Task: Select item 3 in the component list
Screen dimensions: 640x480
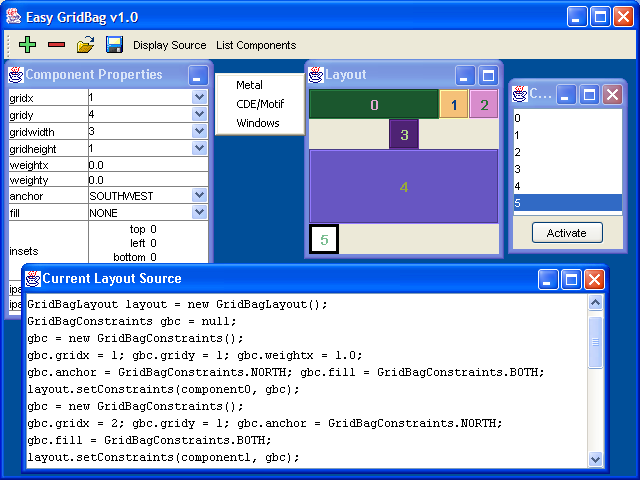Action: 518,169
